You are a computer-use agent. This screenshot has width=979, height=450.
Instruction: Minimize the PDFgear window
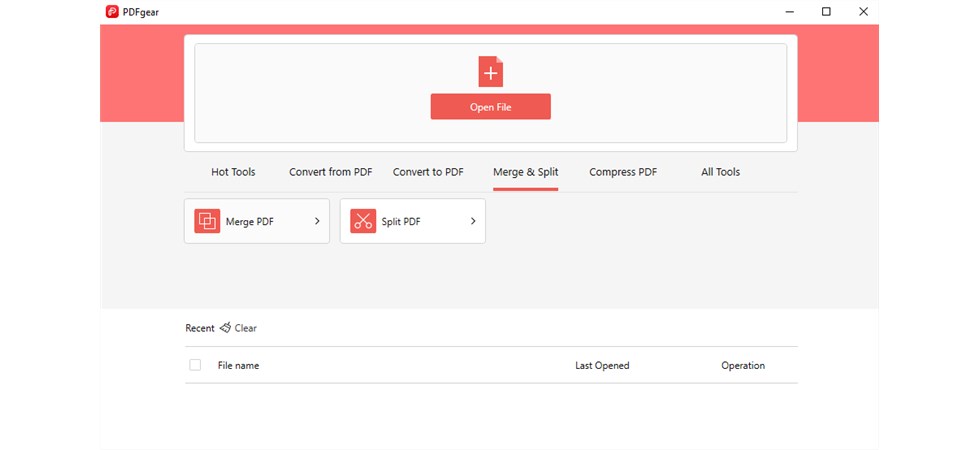(x=789, y=11)
